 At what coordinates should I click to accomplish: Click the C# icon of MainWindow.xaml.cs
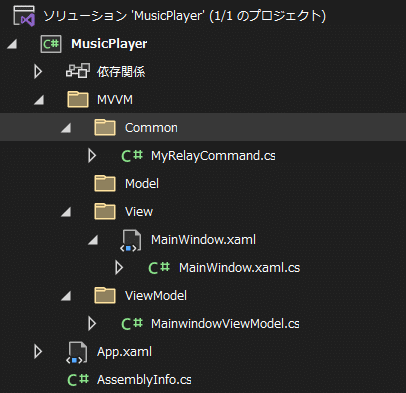[x=159, y=268]
